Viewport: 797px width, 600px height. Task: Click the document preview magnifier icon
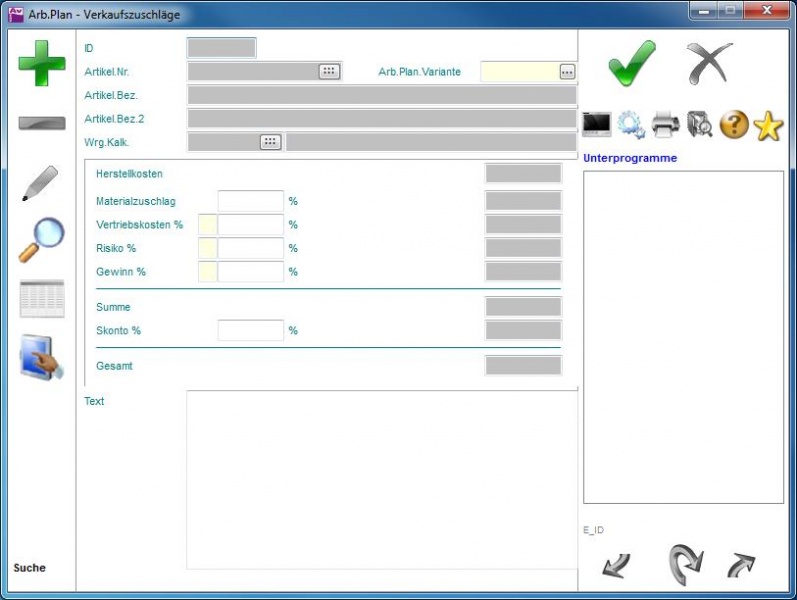(700, 125)
